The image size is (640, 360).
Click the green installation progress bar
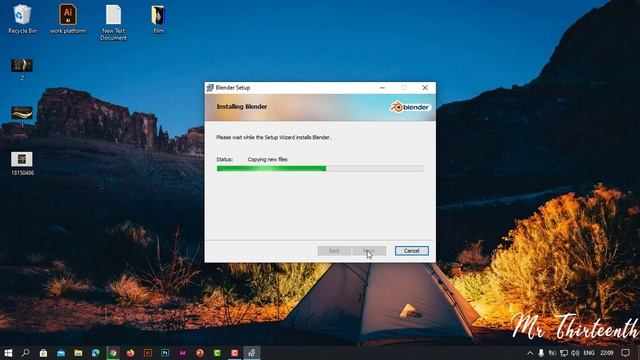(320, 169)
